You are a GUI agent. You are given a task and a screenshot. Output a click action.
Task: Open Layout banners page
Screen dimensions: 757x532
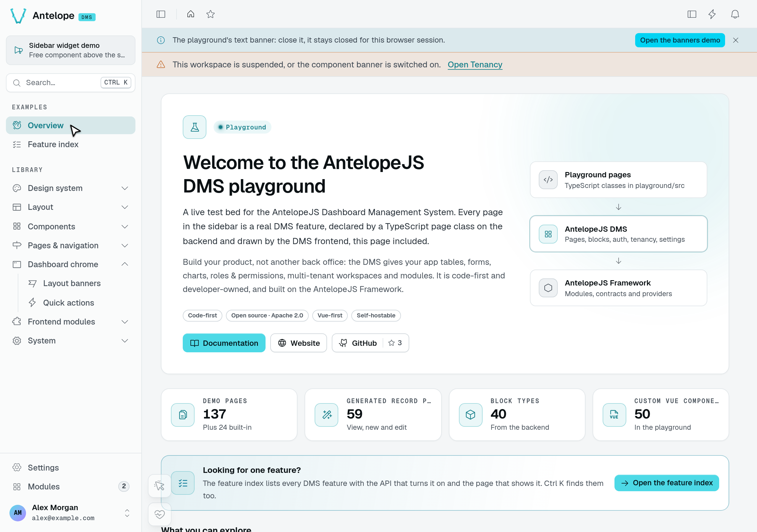pos(79,283)
